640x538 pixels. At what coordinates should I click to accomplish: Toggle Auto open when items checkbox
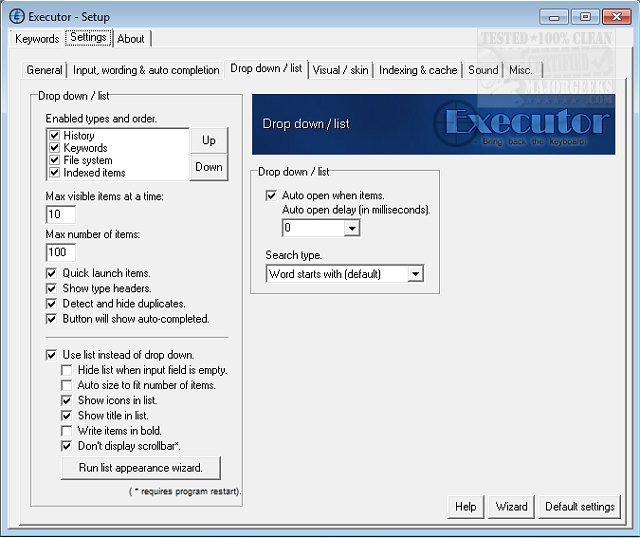(271, 196)
